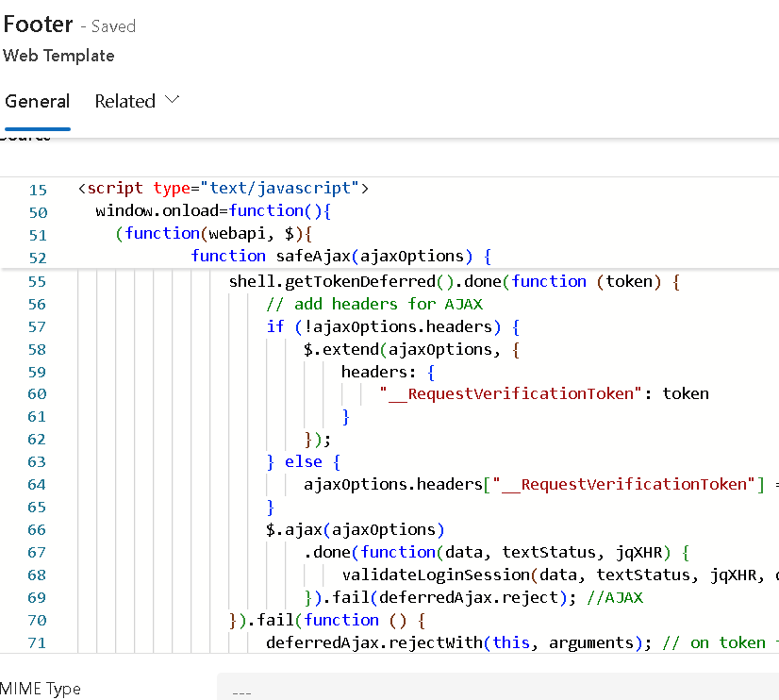Click the $.ajax(ajaxOptions) line
The height and width of the screenshot is (700, 779).
pos(356,529)
